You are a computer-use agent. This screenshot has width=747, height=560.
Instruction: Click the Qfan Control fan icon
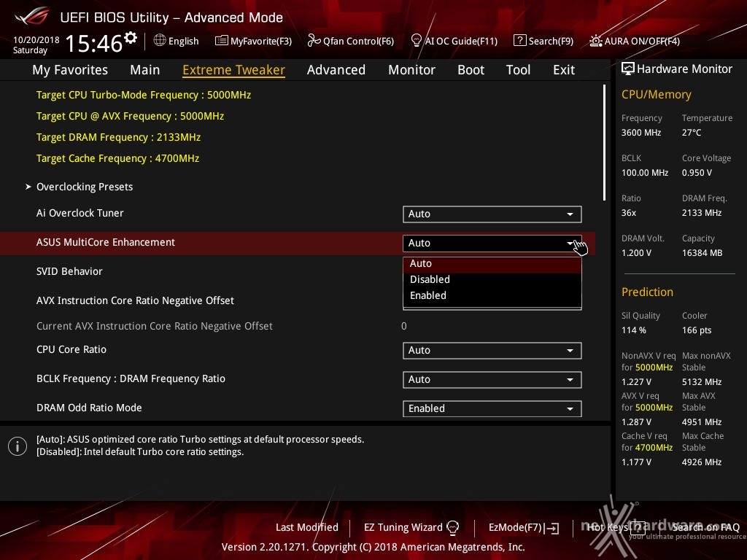point(314,41)
